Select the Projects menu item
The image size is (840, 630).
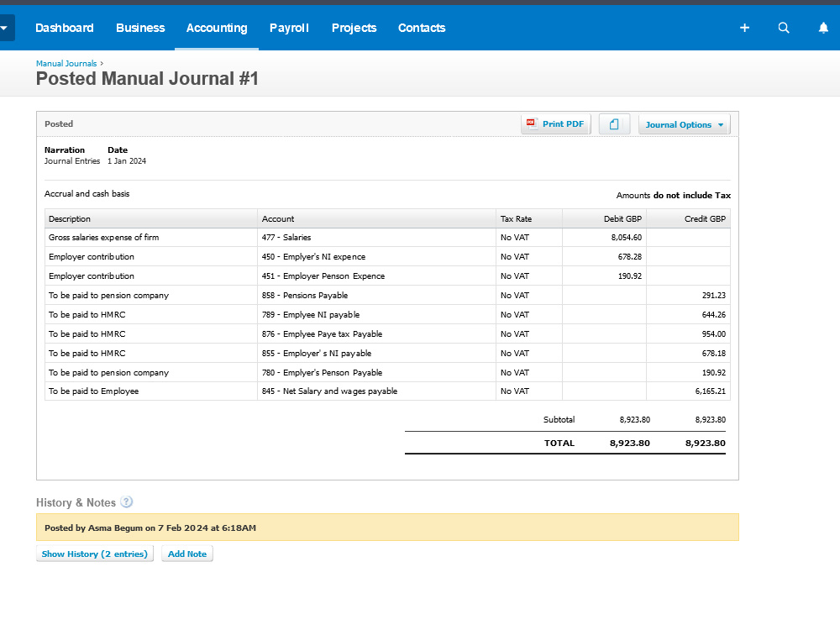[x=354, y=28]
